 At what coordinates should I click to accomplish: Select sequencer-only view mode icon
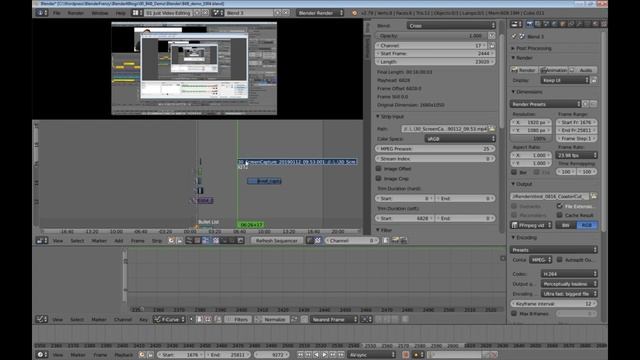189,241
